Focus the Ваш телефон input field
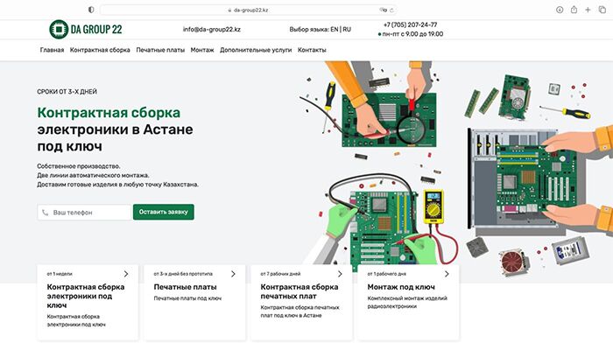This screenshot has height=364, width=613. click(x=89, y=213)
